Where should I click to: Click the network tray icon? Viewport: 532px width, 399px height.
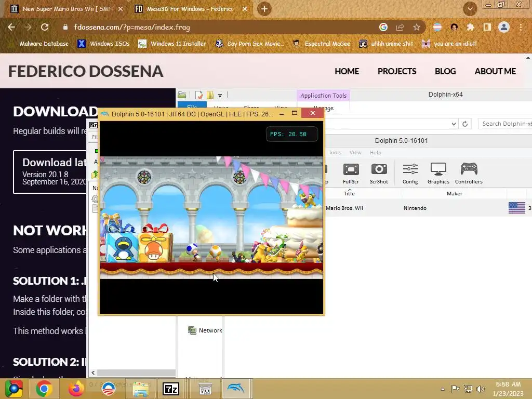pos(468,389)
